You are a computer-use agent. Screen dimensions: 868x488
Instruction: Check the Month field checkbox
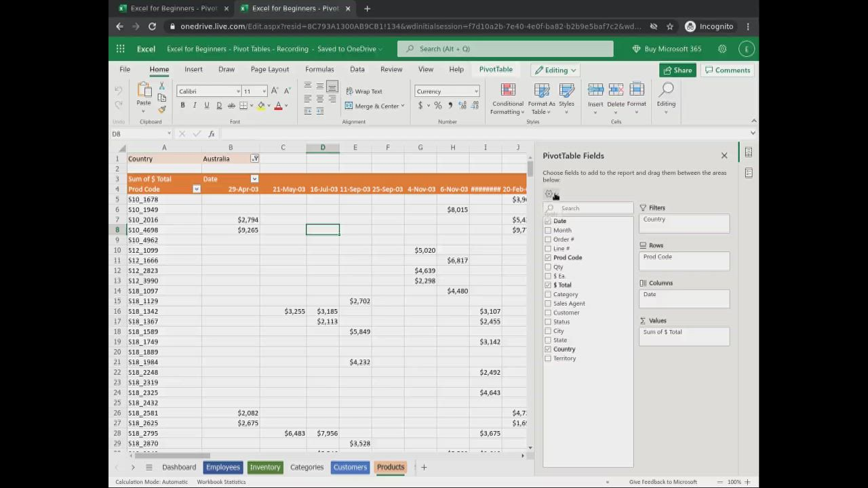(x=548, y=230)
